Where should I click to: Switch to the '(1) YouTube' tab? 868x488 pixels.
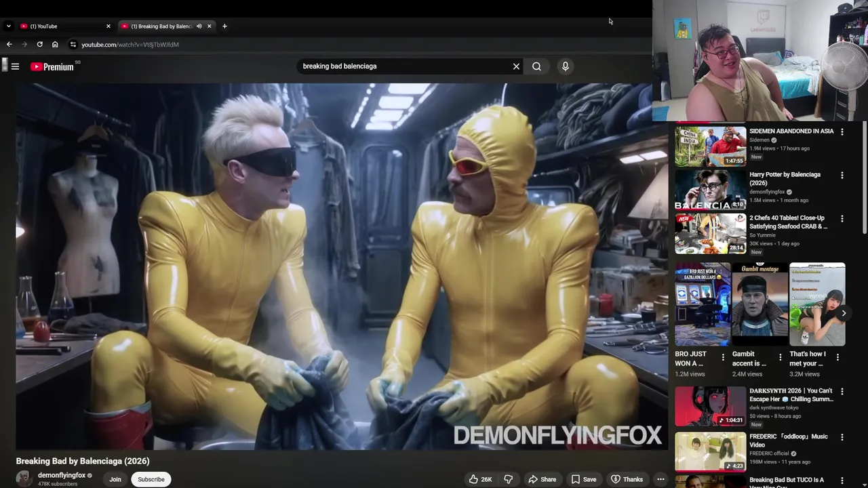coord(64,26)
